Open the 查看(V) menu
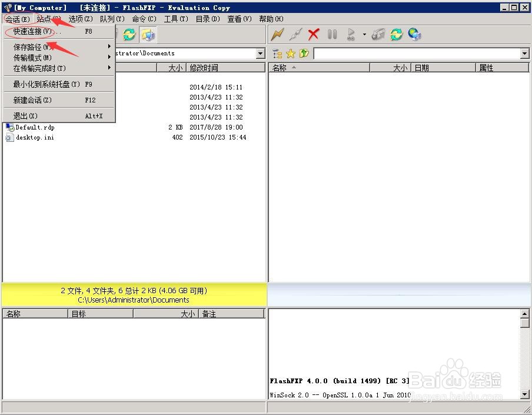532x415 pixels. tap(240, 19)
